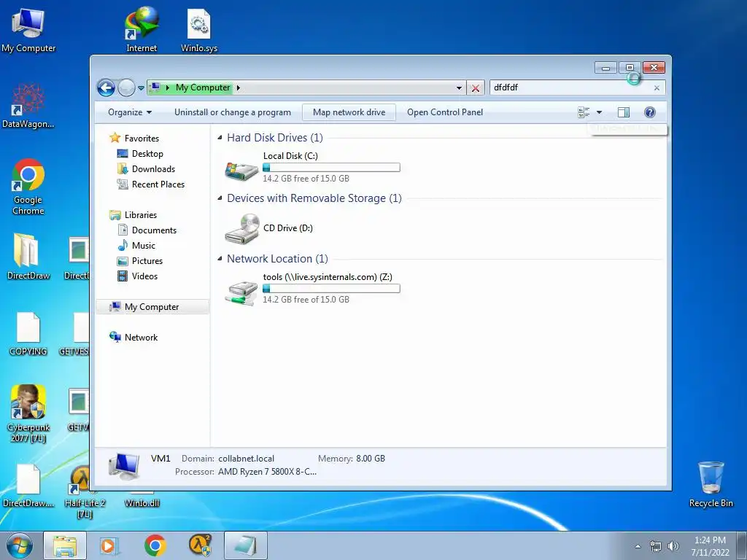Select the COPYING file on desktop
The image size is (747, 560).
click(28, 334)
